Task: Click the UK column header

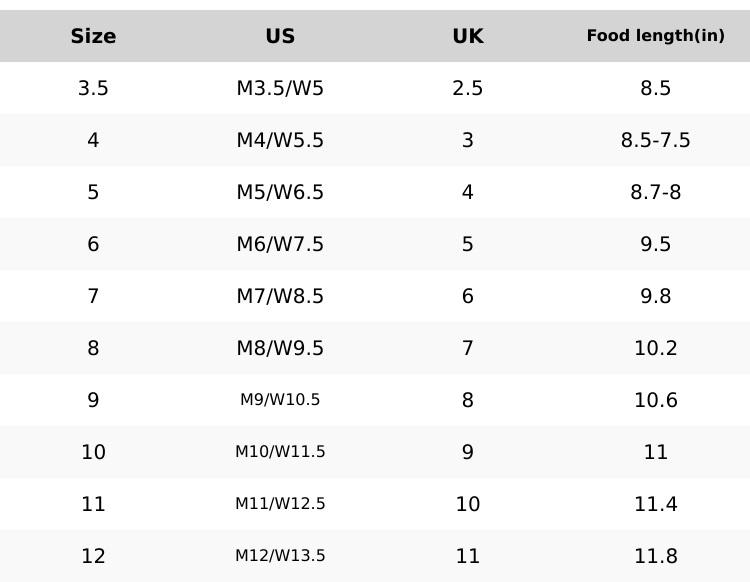Action: (467, 36)
